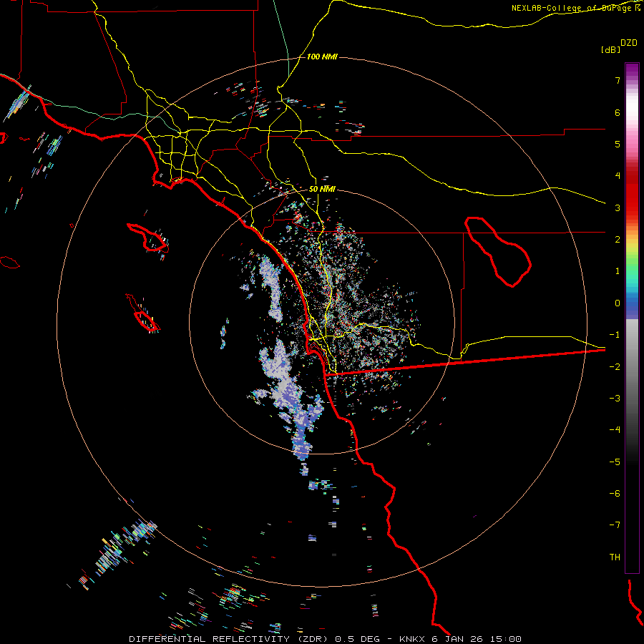644x644 pixels.
Task: Click the -4 tick label on scale
Action: [x=615, y=430]
